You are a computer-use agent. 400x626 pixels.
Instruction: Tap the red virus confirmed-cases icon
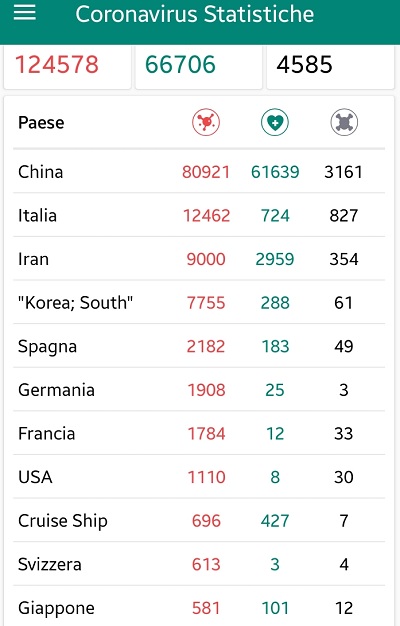pos(206,122)
